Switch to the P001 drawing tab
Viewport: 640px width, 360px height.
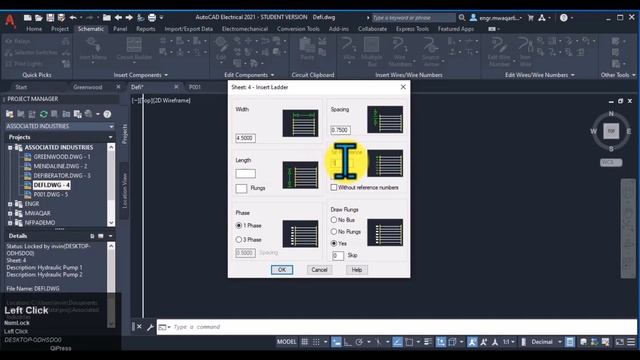coord(195,87)
